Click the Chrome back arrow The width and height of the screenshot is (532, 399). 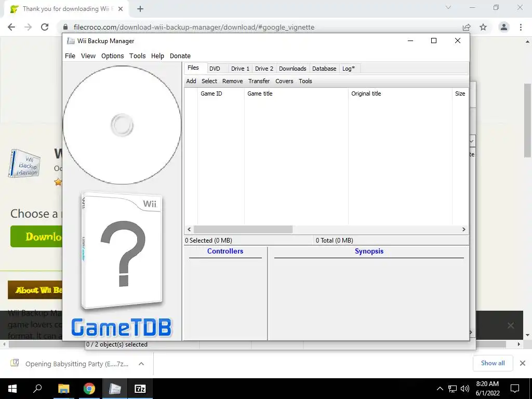coord(11,27)
